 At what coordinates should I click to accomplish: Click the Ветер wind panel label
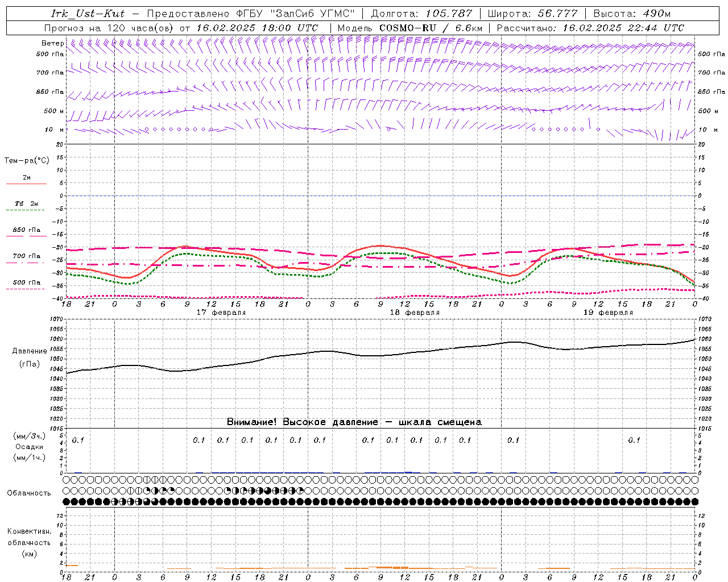click(52, 43)
